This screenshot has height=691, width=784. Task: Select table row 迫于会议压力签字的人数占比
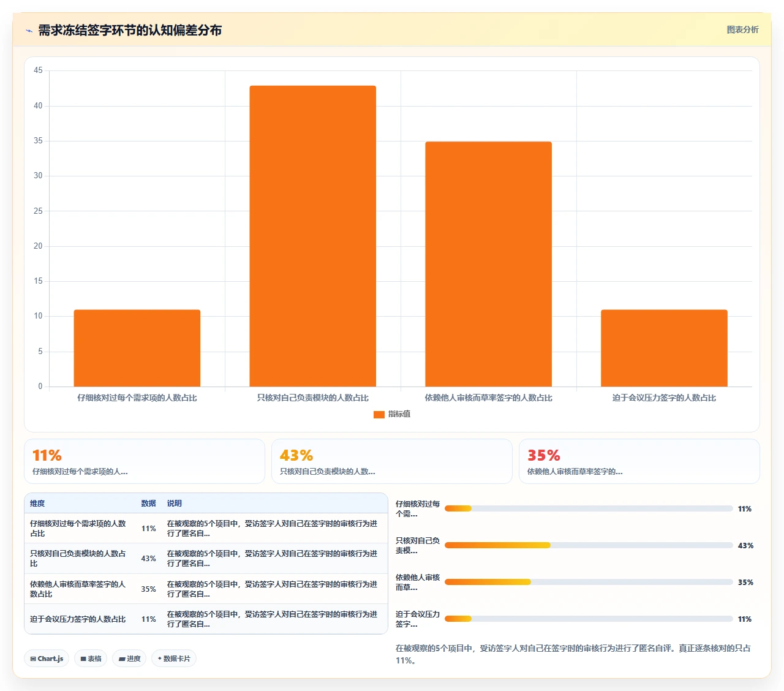206,619
